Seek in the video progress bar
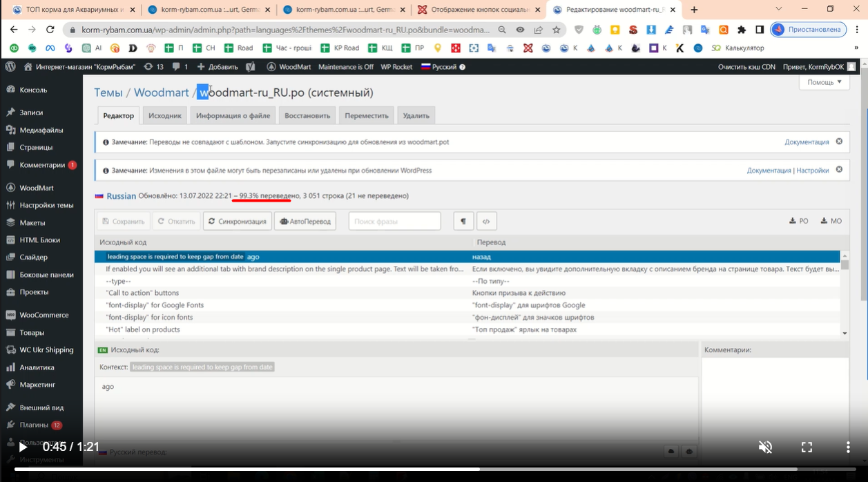868x482 pixels. [434, 470]
